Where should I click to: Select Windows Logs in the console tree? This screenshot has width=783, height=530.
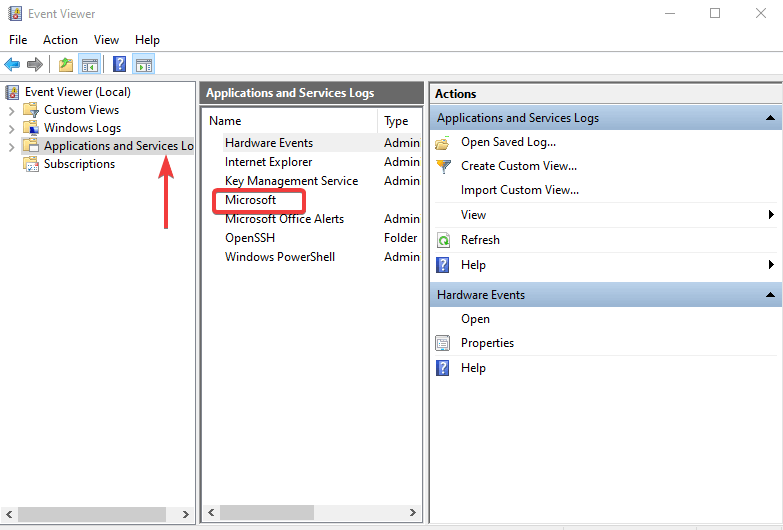82,128
